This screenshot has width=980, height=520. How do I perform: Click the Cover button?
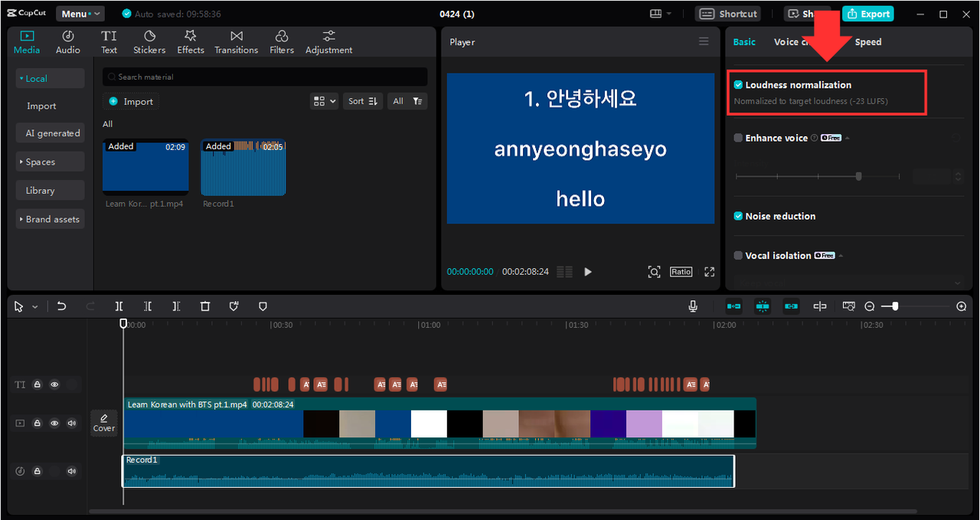click(x=104, y=423)
